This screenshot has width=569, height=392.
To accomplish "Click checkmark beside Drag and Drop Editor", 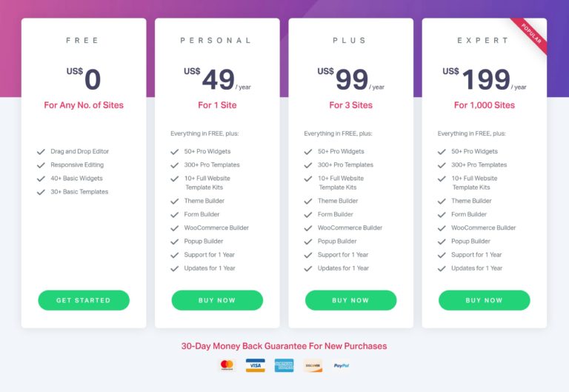I will [x=41, y=152].
